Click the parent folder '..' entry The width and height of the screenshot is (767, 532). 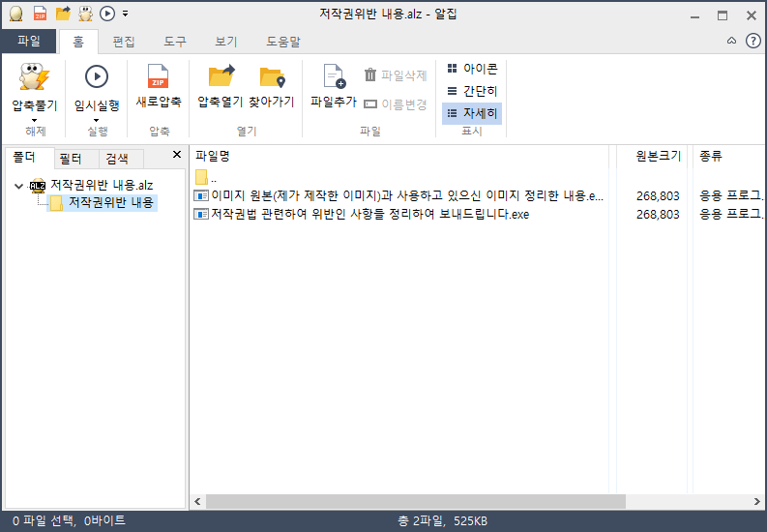coord(205,177)
